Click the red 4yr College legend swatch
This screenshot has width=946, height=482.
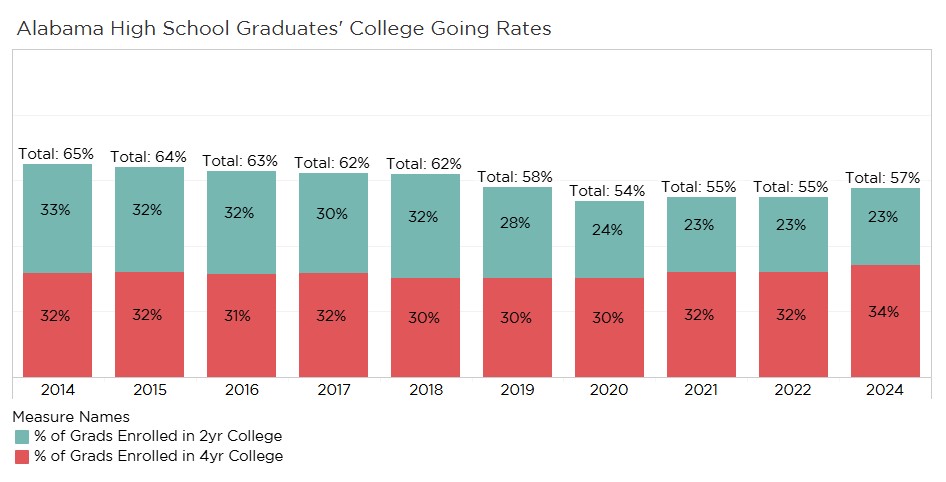pyautogui.click(x=22, y=456)
